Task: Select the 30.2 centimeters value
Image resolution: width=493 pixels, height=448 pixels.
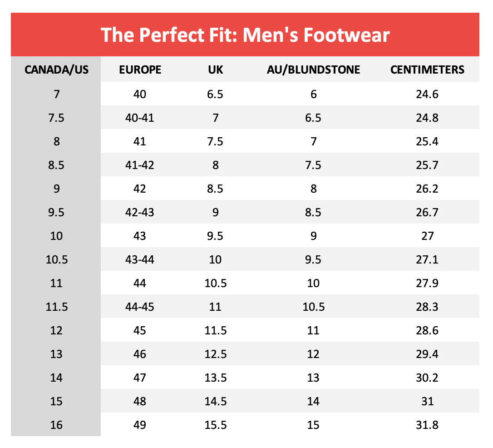Action: [x=427, y=378]
